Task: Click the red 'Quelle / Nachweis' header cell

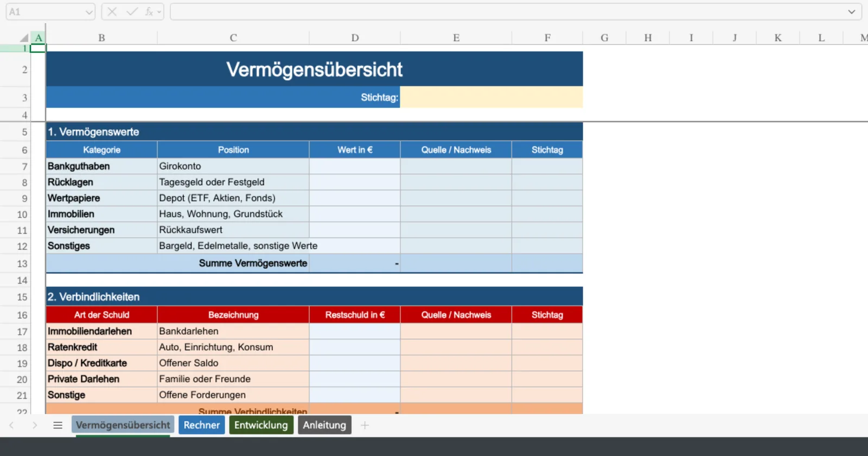Action: click(x=456, y=315)
